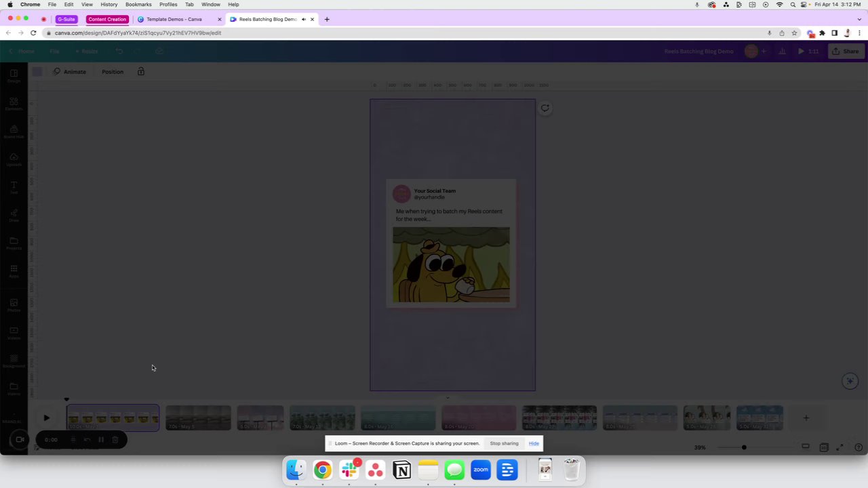The height and width of the screenshot is (488, 868).
Task: Hide the Loom sharing notification
Action: (x=534, y=443)
